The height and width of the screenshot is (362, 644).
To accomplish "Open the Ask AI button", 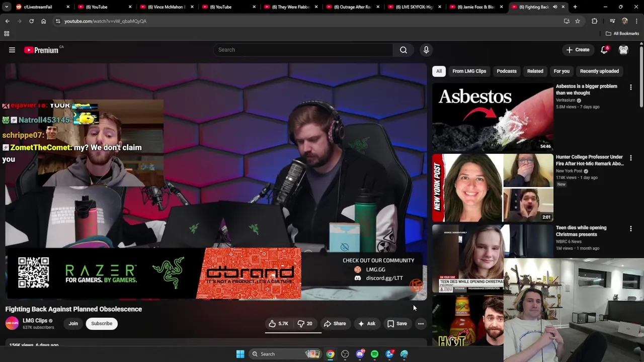I will click(366, 324).
